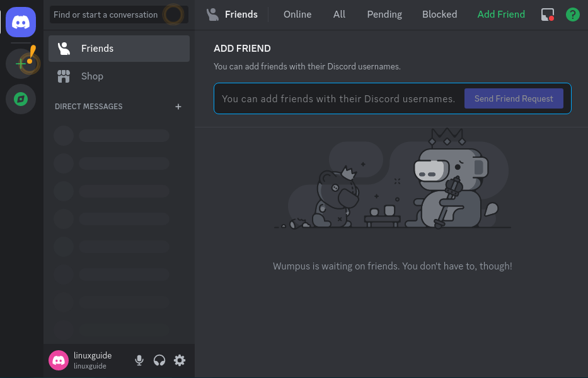Screen dimensions: 588x378
Task: Click the Add a Server plus icon
Action: pos(21,64)
